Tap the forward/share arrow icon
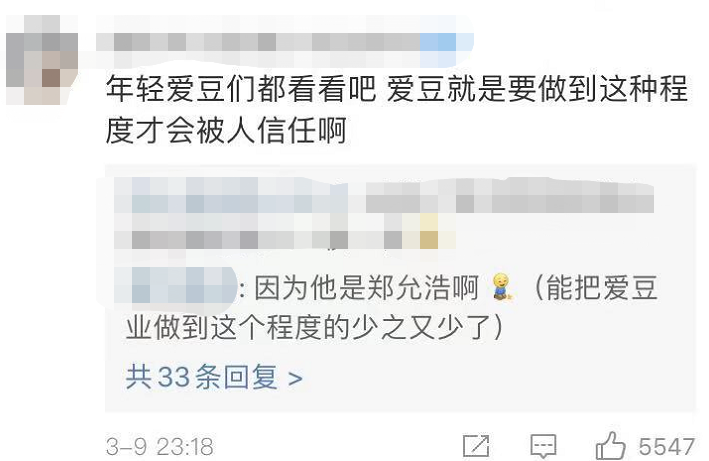 click(476, 446)
